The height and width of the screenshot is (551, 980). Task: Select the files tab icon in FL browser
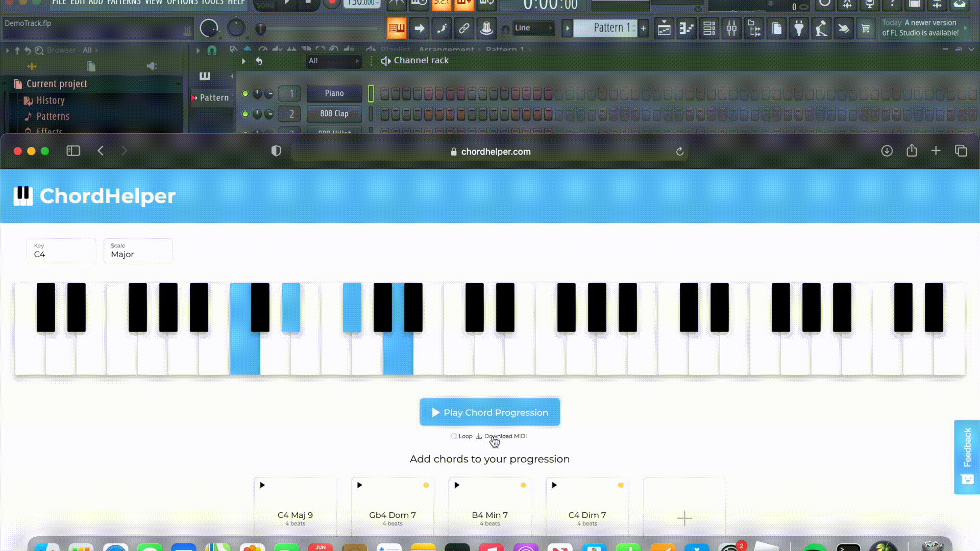click(91, 66)
